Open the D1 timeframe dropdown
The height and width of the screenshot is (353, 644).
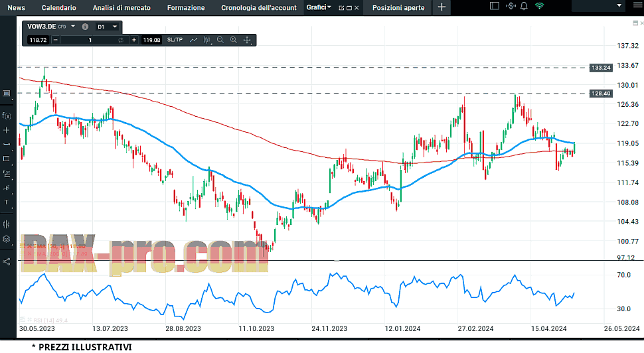pos(108,27)
